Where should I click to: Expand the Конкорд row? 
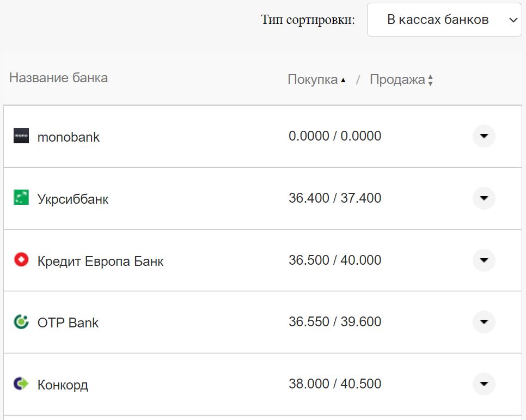point(484,384)
